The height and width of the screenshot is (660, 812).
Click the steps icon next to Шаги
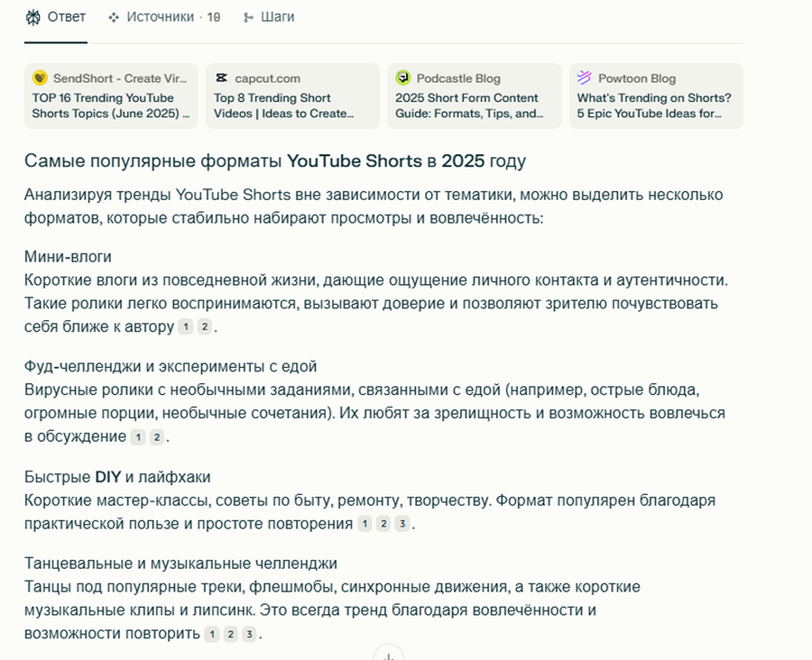click(x=248, y=17)
